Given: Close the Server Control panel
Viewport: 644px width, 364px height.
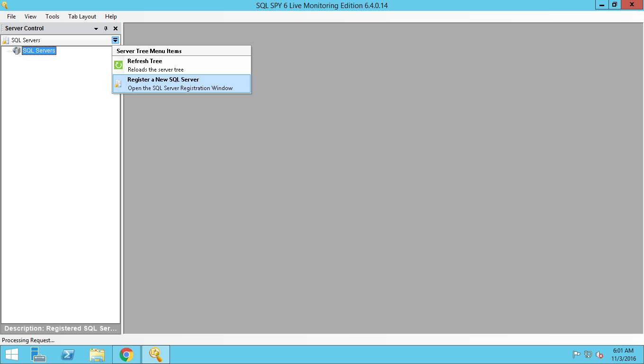Looking at the screenshot, I should click(x=115, y=29).
